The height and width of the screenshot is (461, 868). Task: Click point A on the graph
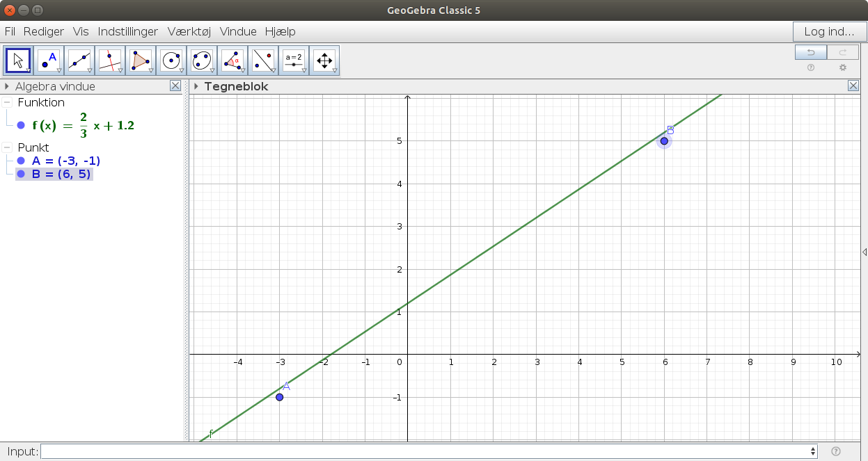pos(279,397)
